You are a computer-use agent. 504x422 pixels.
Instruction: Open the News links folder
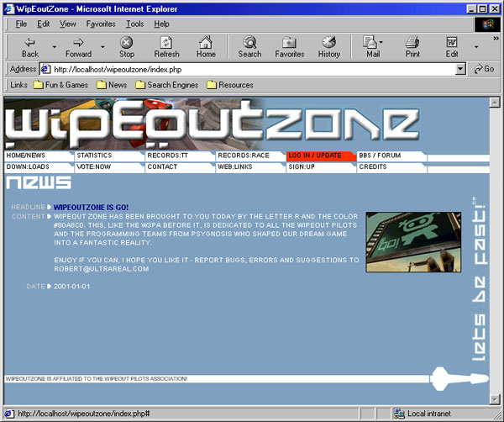(x=112, y=85)
